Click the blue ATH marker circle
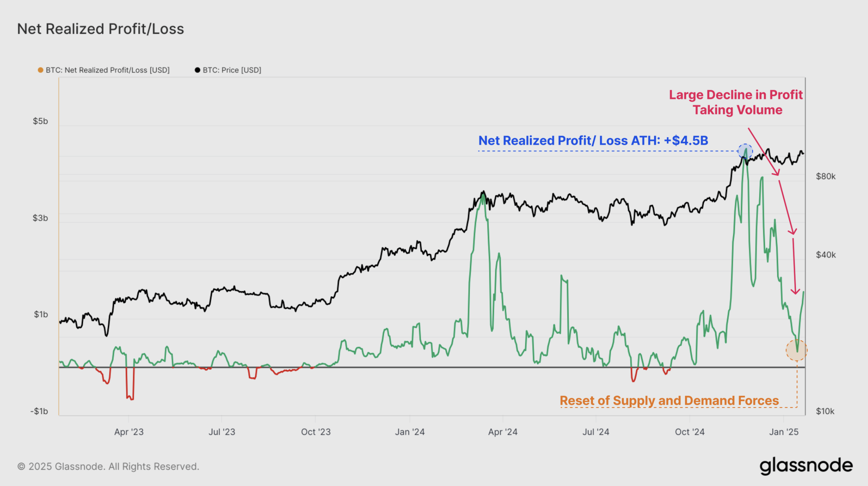 click(745, 151)
